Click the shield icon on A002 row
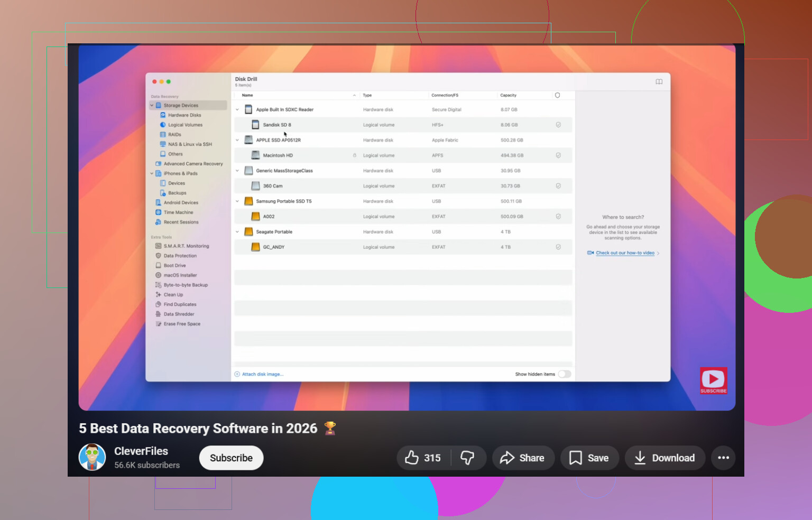 pyautogui.click(x=558, y=217)
